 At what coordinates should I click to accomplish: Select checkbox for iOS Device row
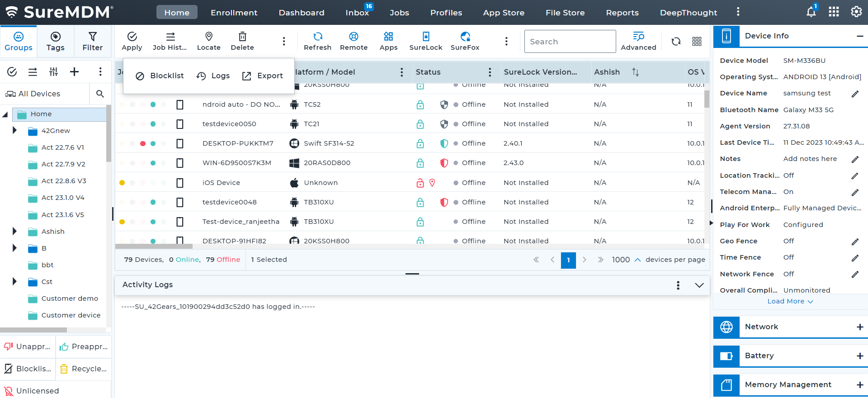[x=180, y=183]
